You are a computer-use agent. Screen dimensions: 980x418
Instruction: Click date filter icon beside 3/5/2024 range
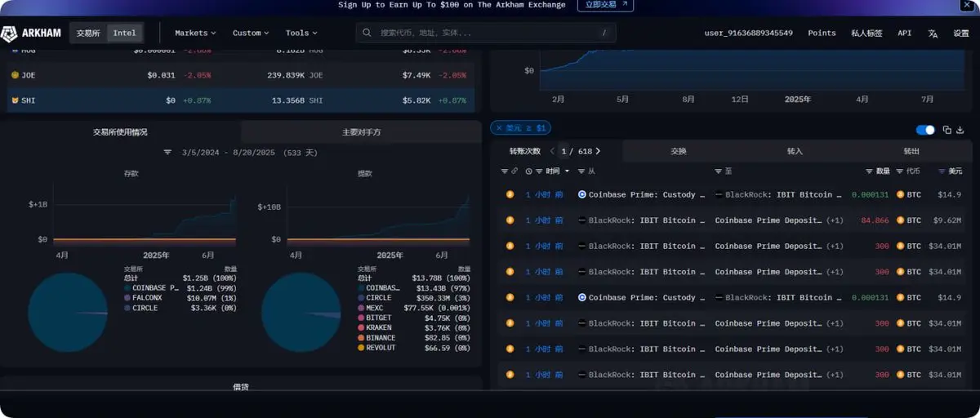click(x=167, y=153)
